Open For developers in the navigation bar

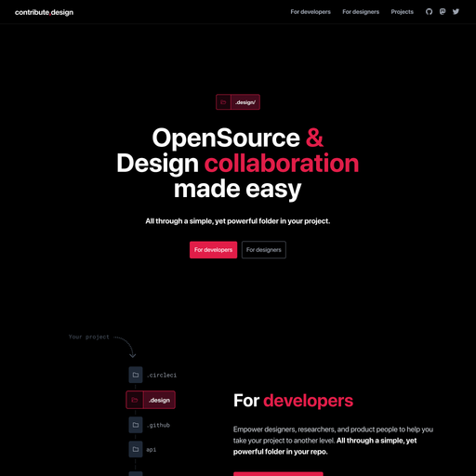pyautogui.click(x=311, y=12)
